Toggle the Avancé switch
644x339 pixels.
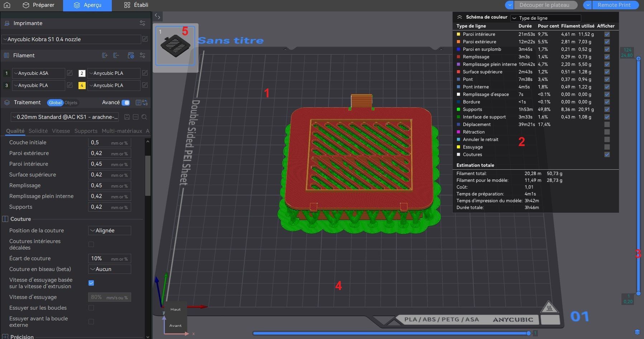pyautogui.click(x=125, y=103)
